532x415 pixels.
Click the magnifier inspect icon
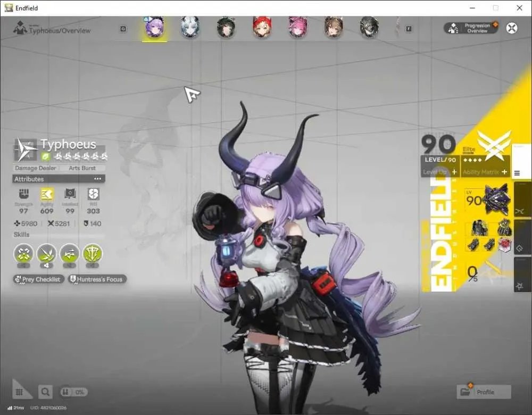pos(45,392)
